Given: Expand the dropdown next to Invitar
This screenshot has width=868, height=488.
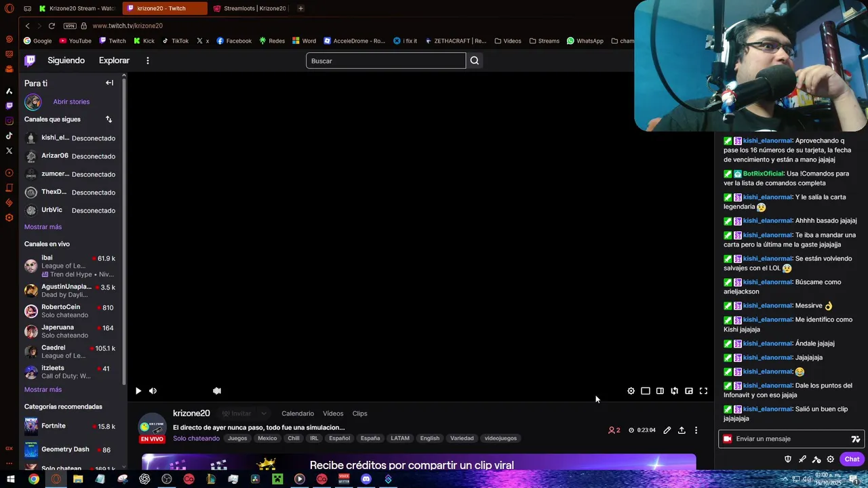Looking at the screenshot, I should click(264, 413).
